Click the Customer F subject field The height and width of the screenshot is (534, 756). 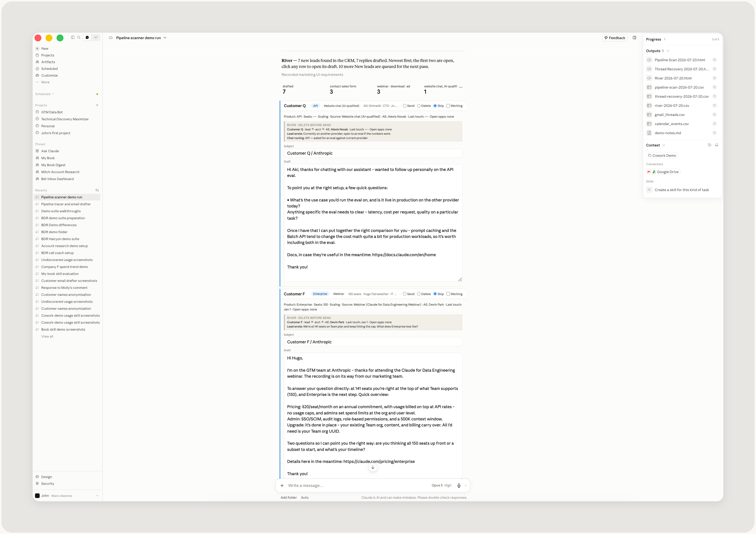pos(373,342)
